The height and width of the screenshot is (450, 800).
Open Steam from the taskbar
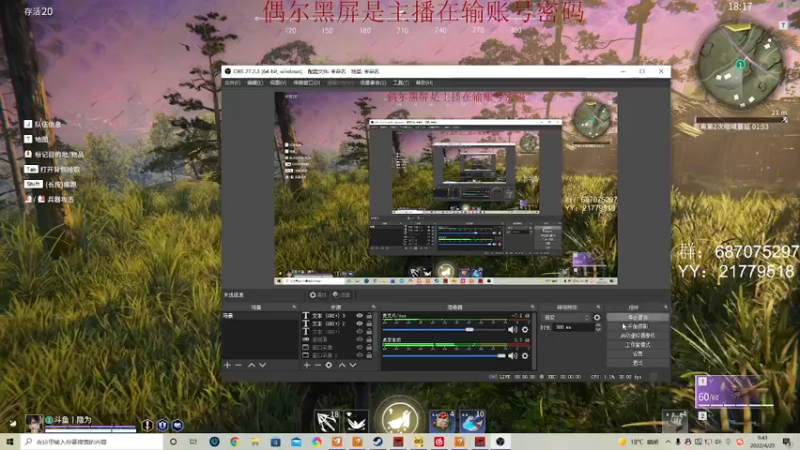pyautogui.click(x=378, y=441)
